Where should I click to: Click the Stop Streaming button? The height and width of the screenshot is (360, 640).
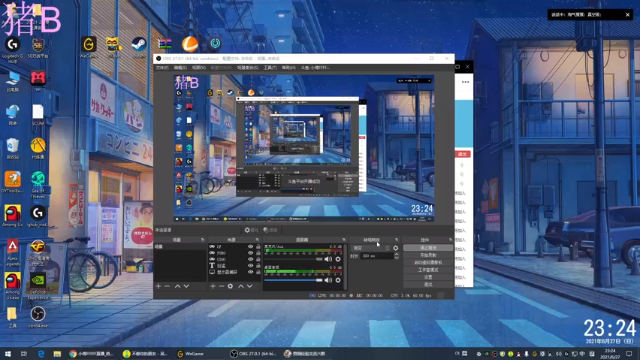428,248
